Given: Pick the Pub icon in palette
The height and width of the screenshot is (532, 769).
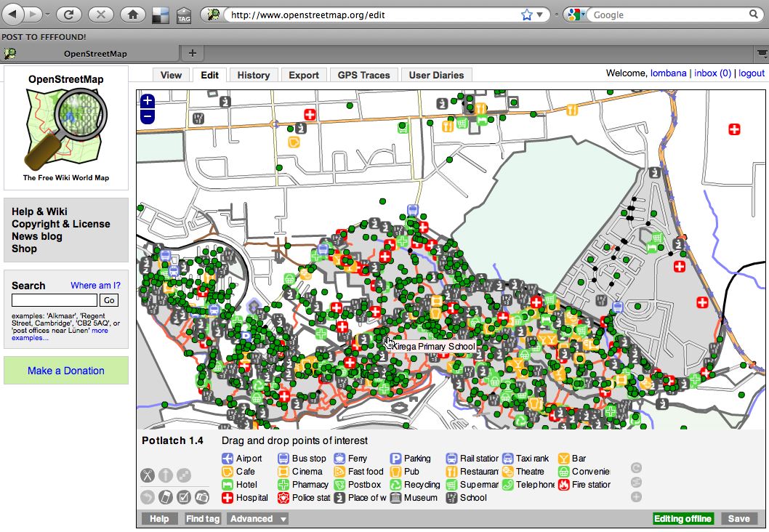Looking at the screenshot, I should coord(395,472).
